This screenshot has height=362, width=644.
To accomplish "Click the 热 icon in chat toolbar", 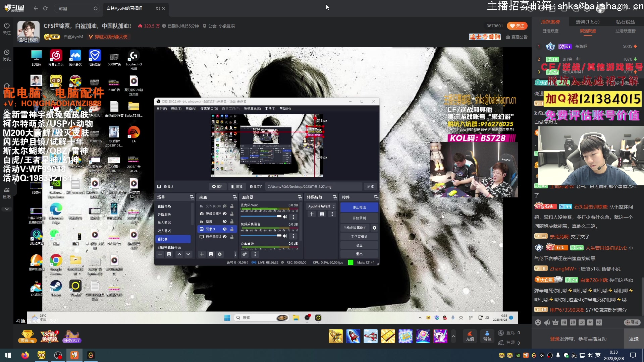I will click(x=590, y=322).
